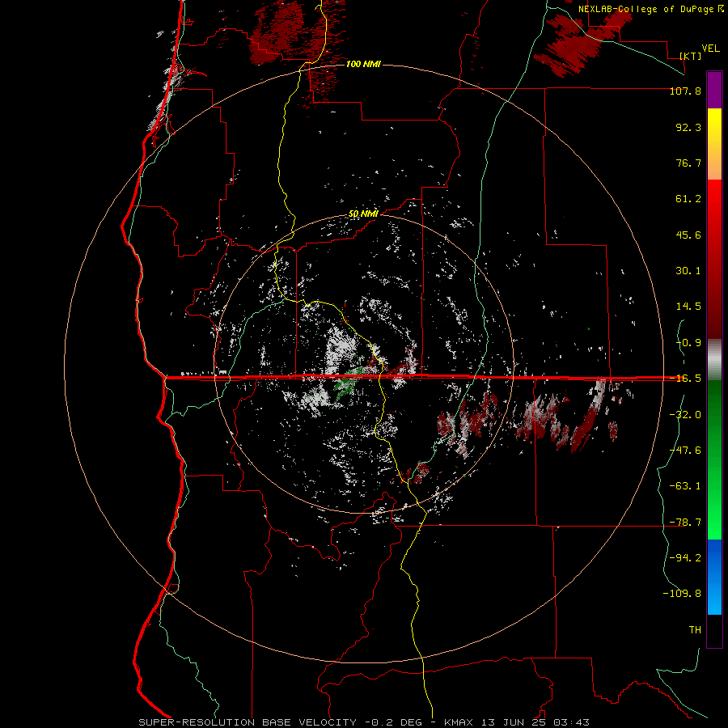
Task: Click the [KT] units label
Action: point(691,56)
